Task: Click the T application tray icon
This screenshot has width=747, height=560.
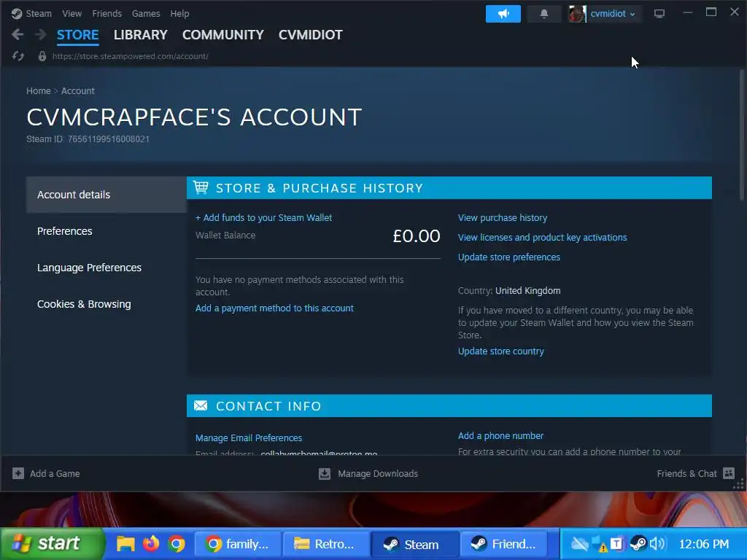Action: 616,544
